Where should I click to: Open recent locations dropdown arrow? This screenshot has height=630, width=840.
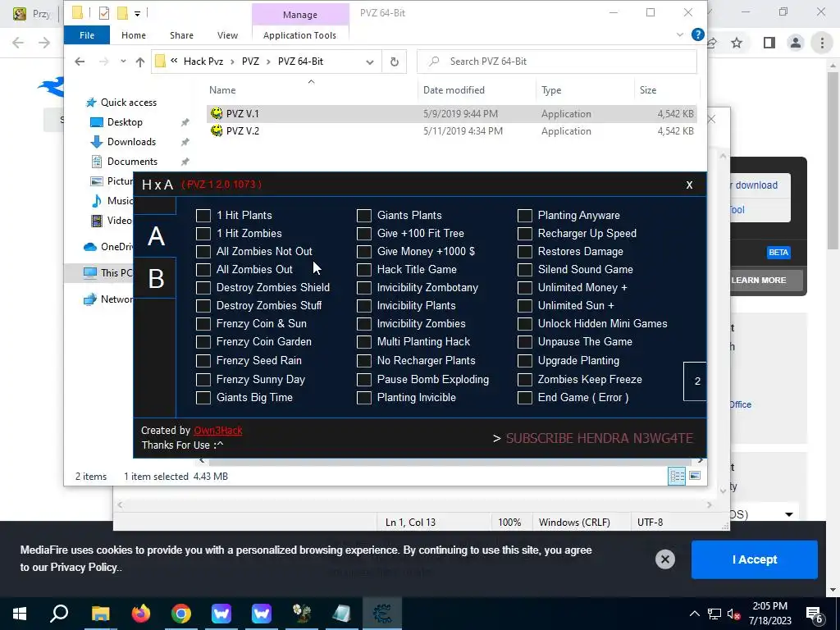coord(123,62)
